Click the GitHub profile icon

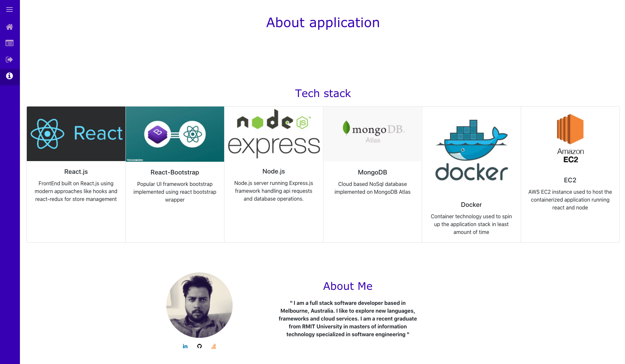199,346
